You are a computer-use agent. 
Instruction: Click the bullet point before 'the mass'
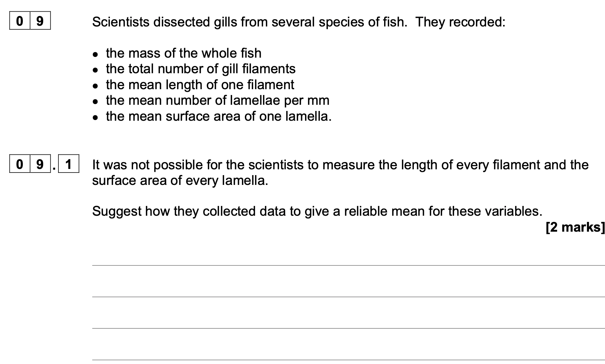95,55
